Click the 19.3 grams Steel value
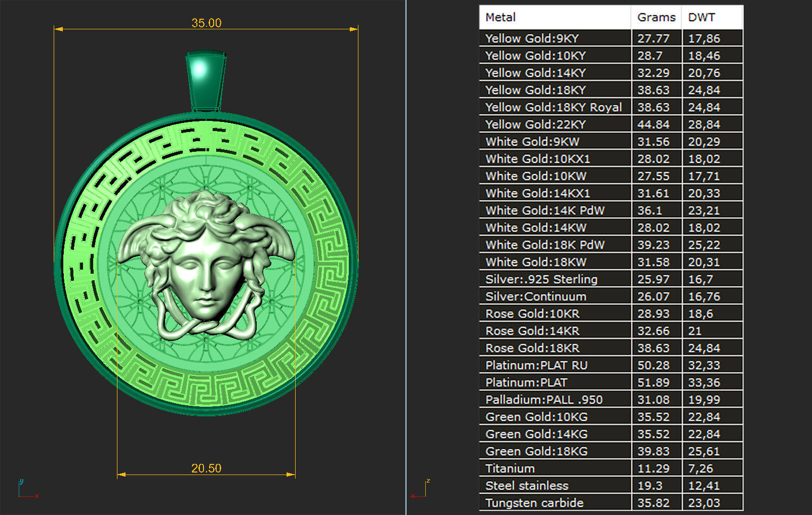The width and height of the screenshot is (812, 515). point(650,486)
